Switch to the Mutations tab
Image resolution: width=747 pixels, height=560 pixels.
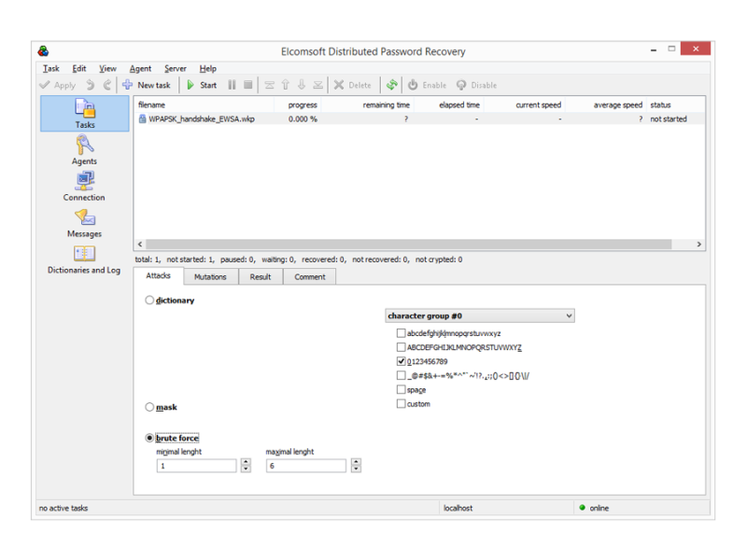pyautogui.click(x=211, y=276)
